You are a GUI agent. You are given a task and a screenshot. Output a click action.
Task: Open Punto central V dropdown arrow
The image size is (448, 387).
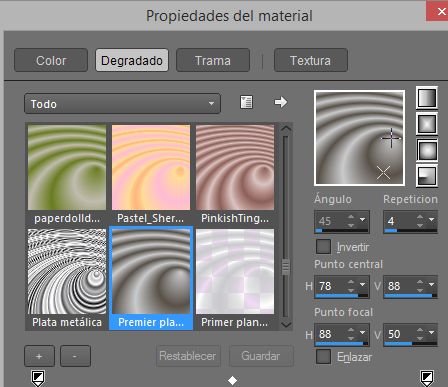(x=431, y=285)
